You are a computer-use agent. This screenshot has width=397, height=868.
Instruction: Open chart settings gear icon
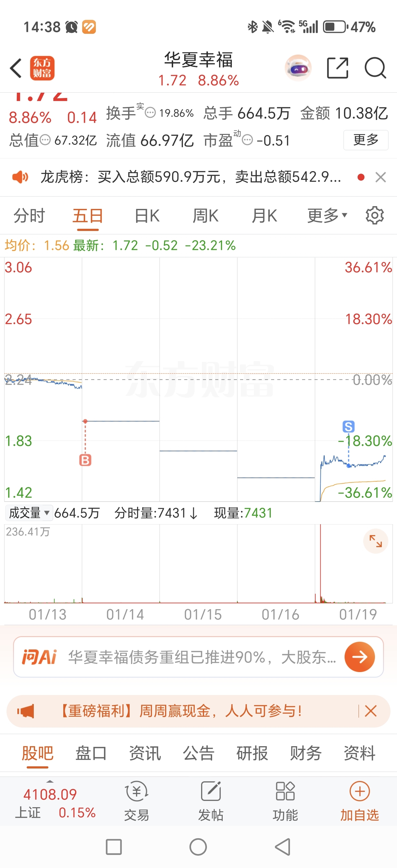[374, 216]
